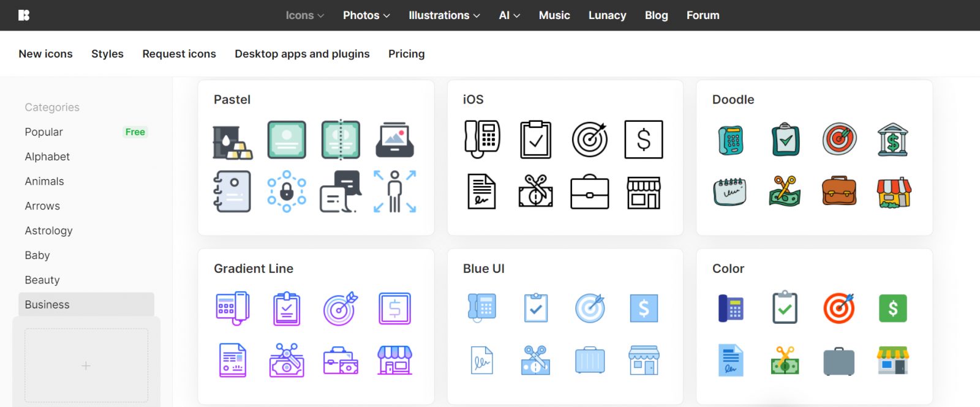Select the Doodle market stall icon

point(894,193)
